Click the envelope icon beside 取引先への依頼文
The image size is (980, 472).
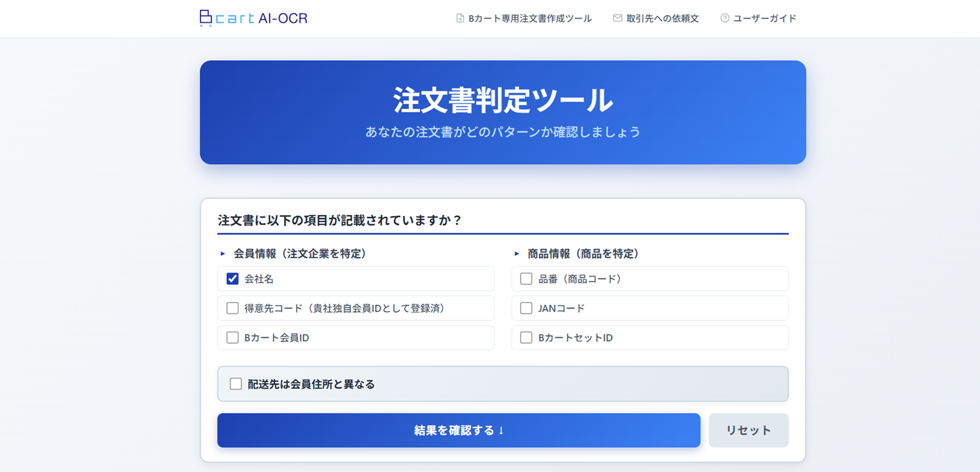coord(617,18)
